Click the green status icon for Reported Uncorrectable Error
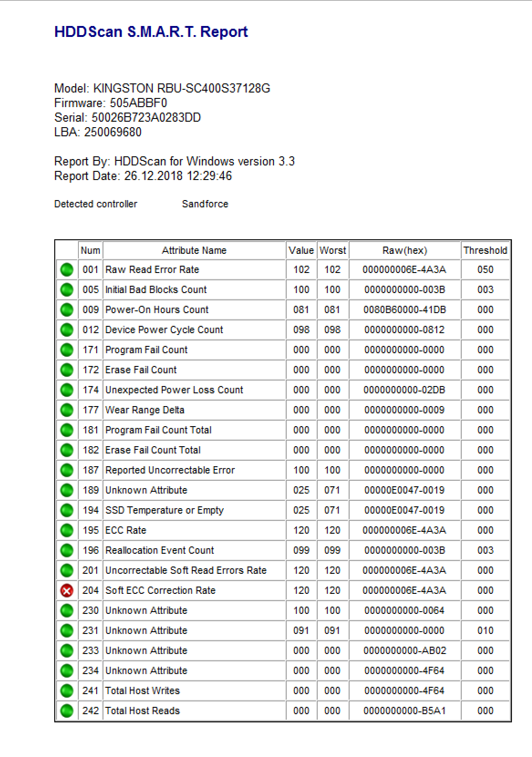Image resolution: width=532 pixels, height=757 pixels. coord(67,470)
